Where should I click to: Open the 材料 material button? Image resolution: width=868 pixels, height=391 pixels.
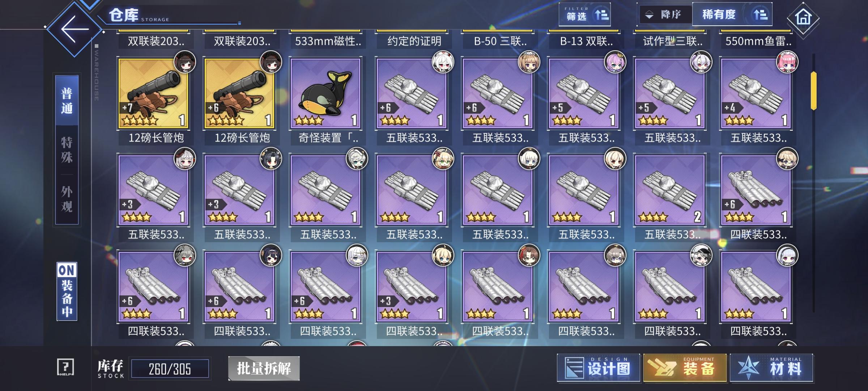tap(771, 368)
